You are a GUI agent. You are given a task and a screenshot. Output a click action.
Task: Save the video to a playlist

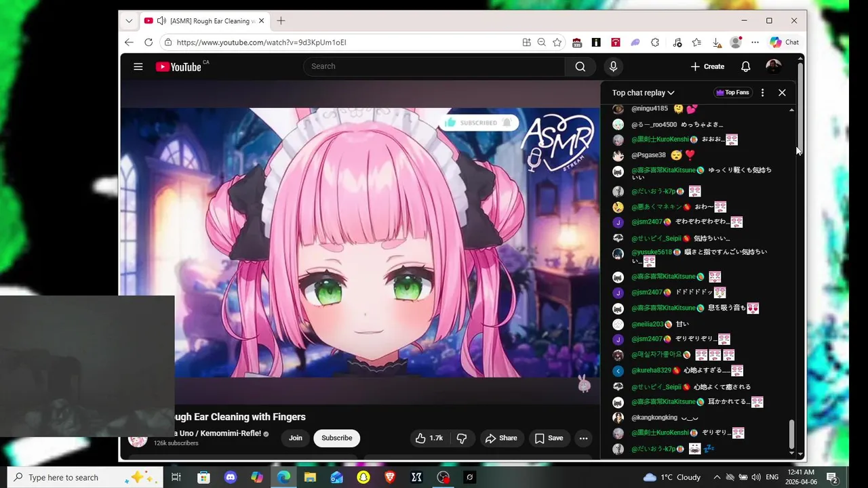(x=549, y=438)
